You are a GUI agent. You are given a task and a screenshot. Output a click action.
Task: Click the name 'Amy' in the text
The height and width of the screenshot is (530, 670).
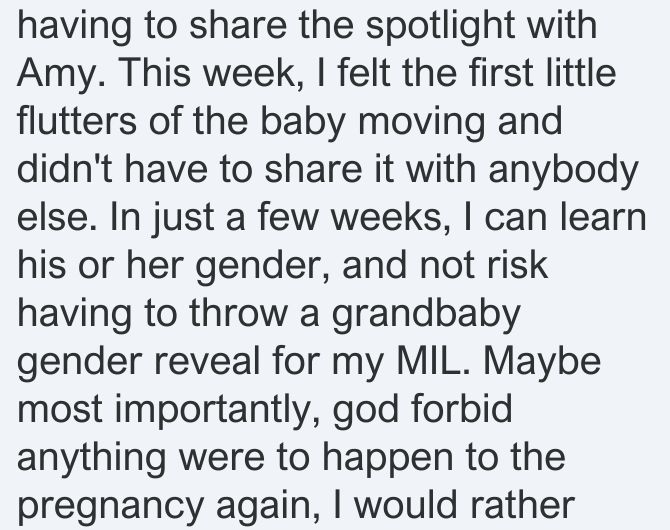(57, 74)
